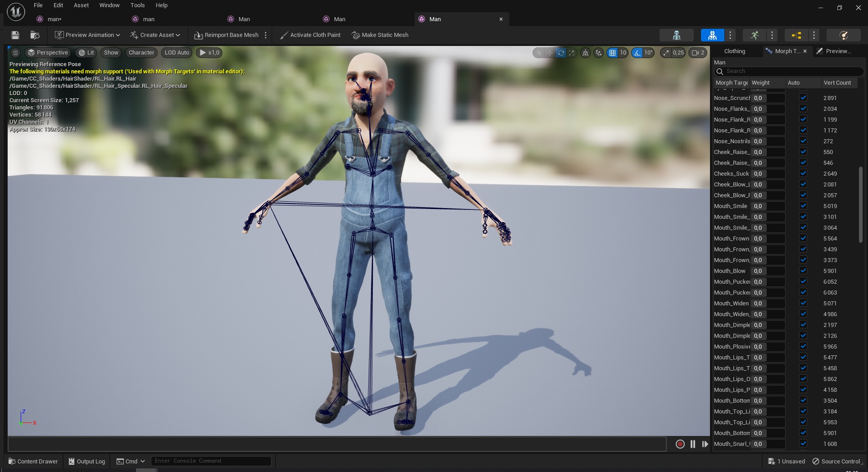Choose the Select mode arrow in viewport toolbar
The image size is (868, 472).
tap(539, 53)
